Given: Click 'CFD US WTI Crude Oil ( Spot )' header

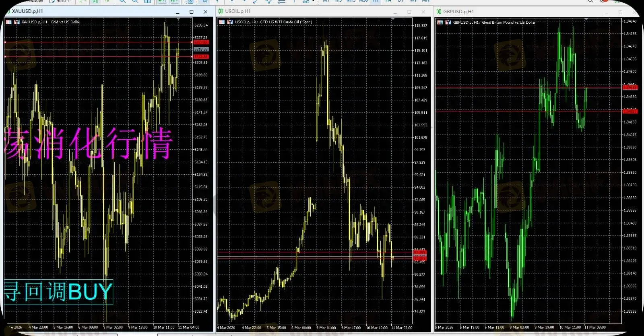Looking at the screenshot, I should [x=286, y=22].
